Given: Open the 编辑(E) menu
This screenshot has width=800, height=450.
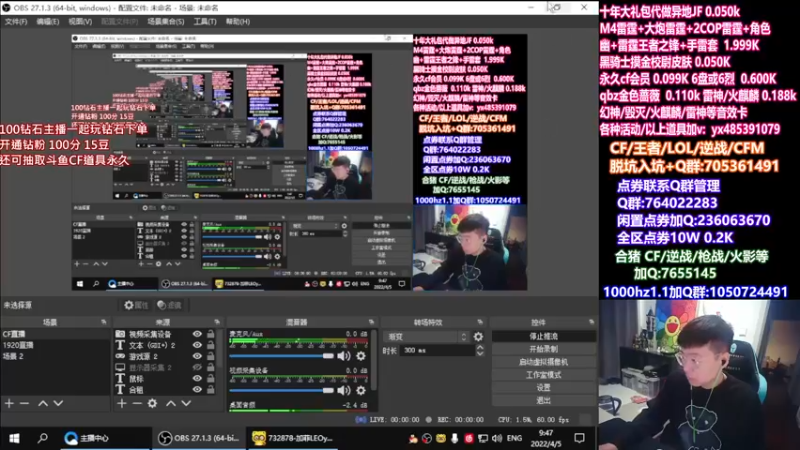Looking at the screenshot, I should point(48,21).
